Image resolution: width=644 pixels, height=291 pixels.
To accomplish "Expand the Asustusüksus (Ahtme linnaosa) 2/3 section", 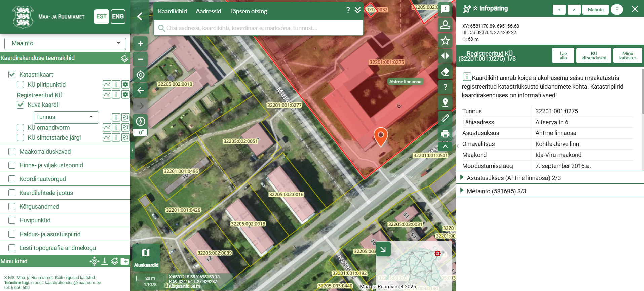I will click(x=514, y=178).
